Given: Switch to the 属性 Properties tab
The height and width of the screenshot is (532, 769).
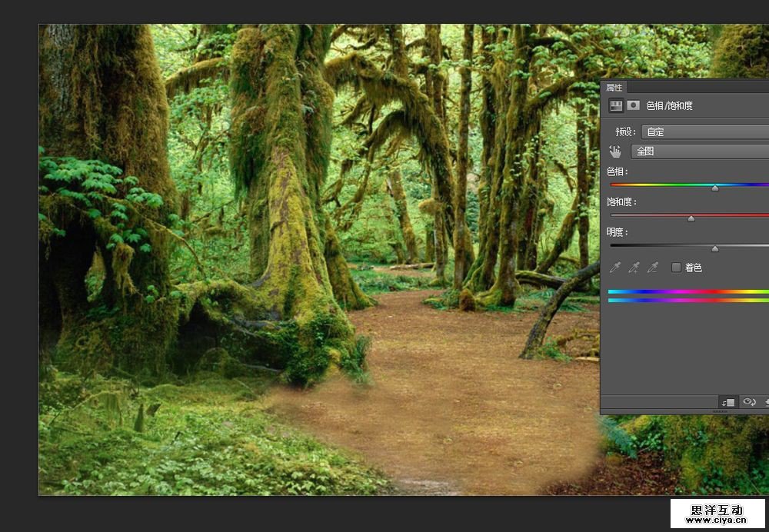Looking at the screenshot, I should 614,88.
